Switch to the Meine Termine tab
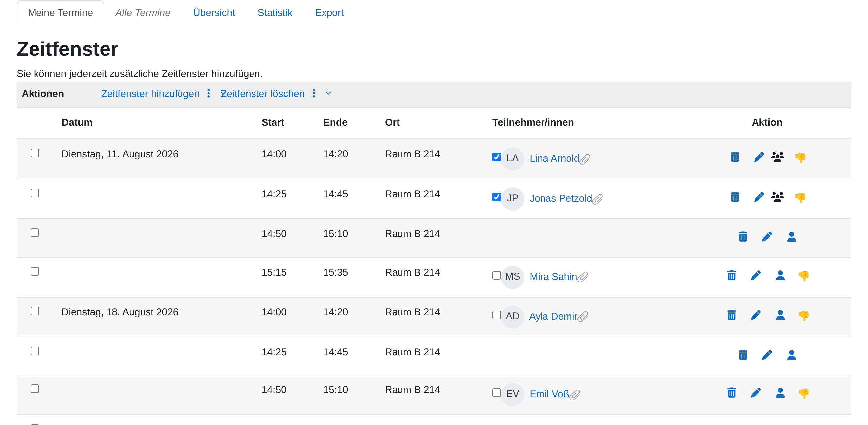Screen dimensions: 868x425 [x=60, y=13]
